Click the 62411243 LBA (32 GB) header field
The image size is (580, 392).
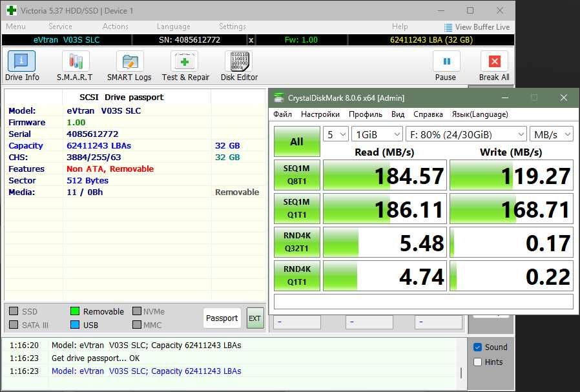click(431, 40)
